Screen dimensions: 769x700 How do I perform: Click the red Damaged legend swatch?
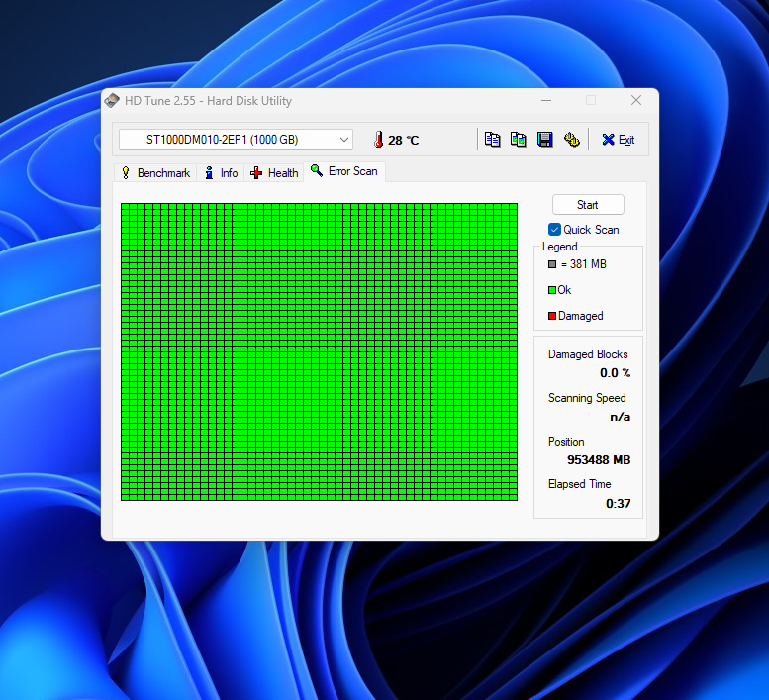552,316
